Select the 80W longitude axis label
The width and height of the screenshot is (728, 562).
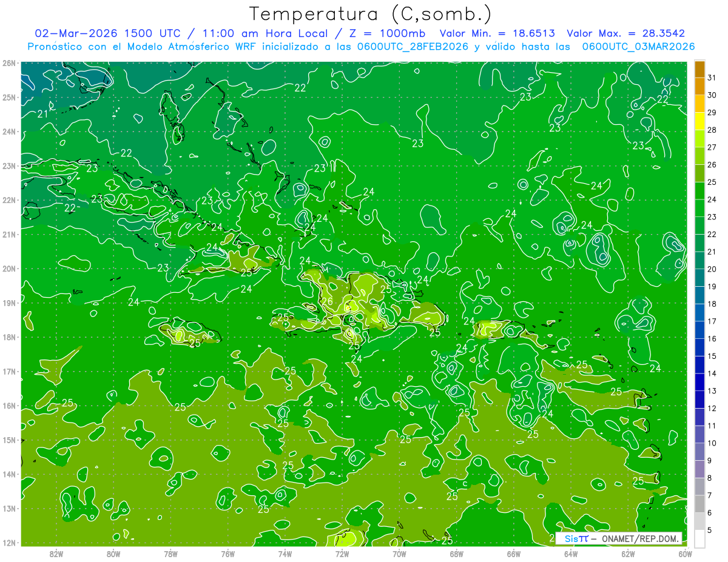pos(113,553)
